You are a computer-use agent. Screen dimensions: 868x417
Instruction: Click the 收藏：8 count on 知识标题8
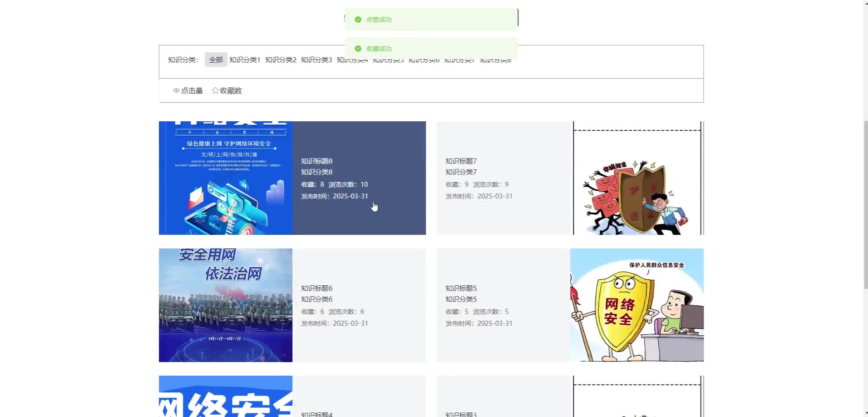313,184
